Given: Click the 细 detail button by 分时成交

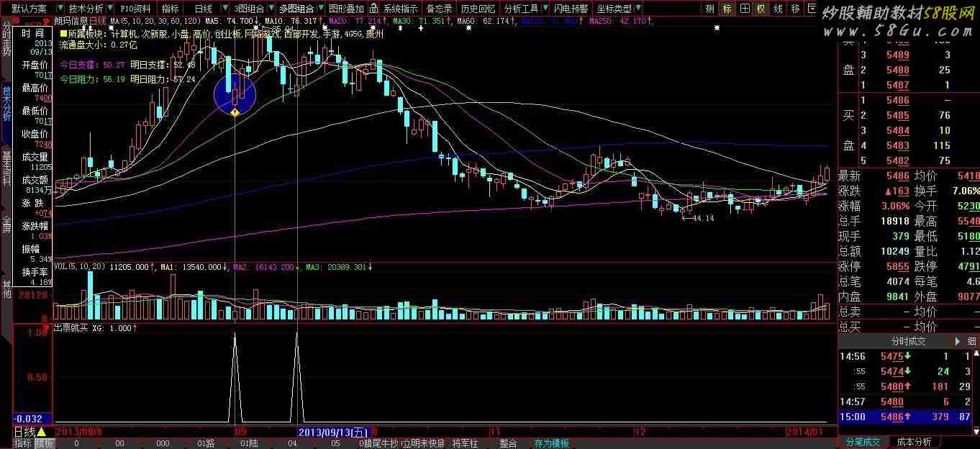Looking at the screenshot, I should [972, 341].
